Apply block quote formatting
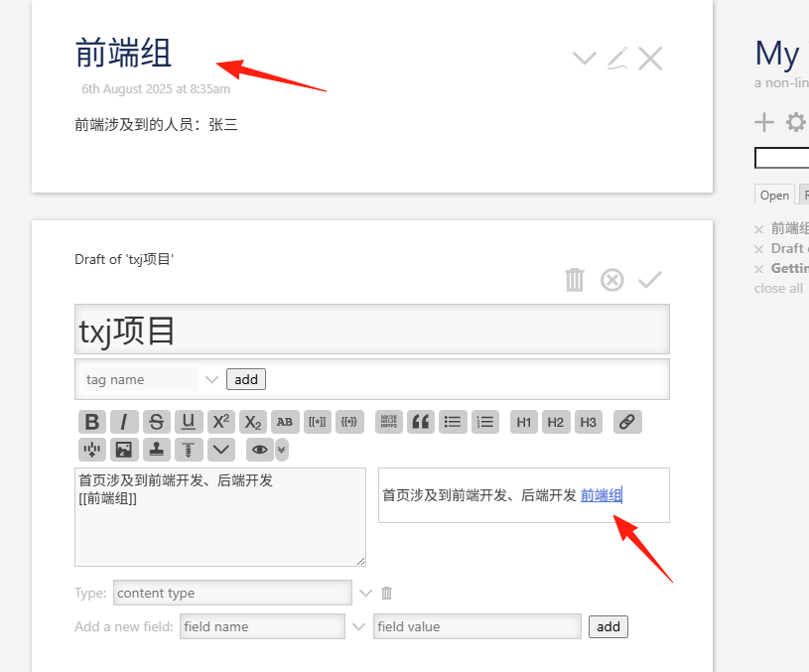The image size is (809, 672). pyautogui.click(x=421, y=422)
